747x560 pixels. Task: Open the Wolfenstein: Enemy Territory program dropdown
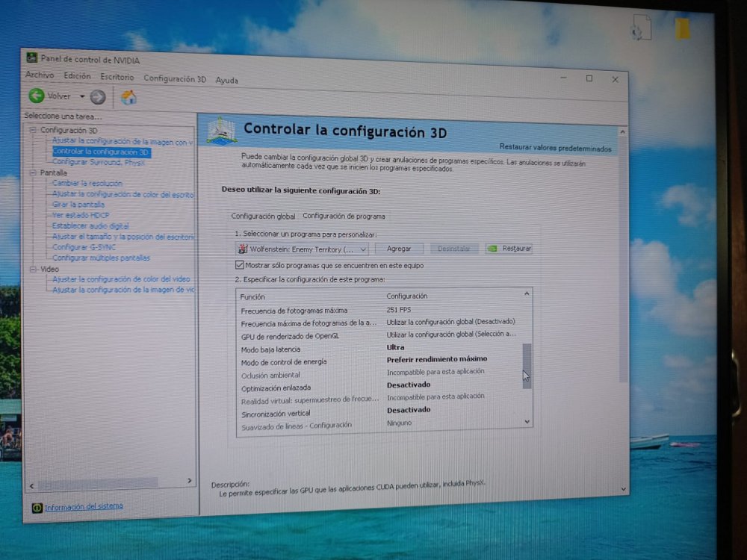302,249
